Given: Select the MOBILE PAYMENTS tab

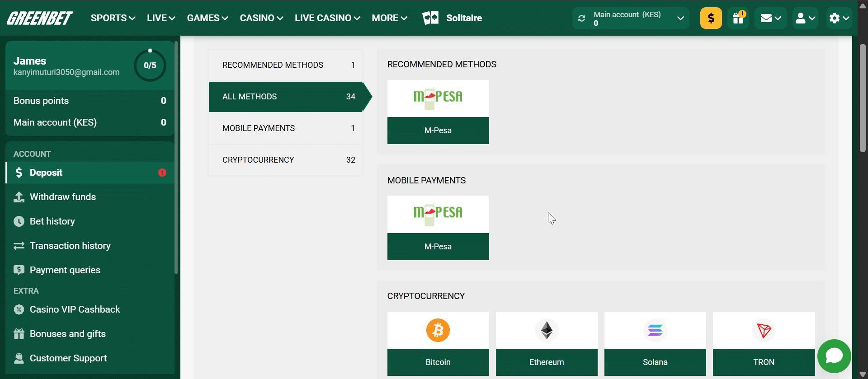Looking at the screenshot, I should 286,128.
